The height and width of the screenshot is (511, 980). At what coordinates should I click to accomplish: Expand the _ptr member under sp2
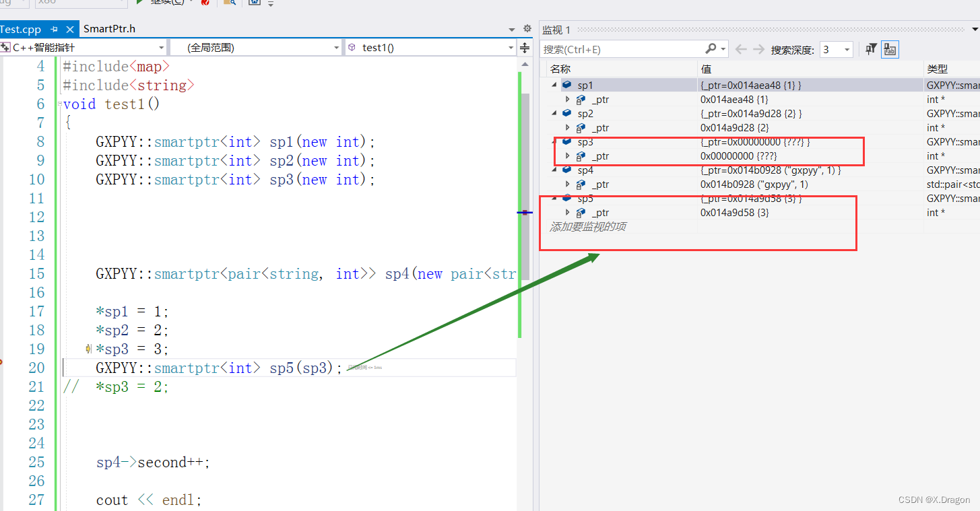[x=567, y=127]
